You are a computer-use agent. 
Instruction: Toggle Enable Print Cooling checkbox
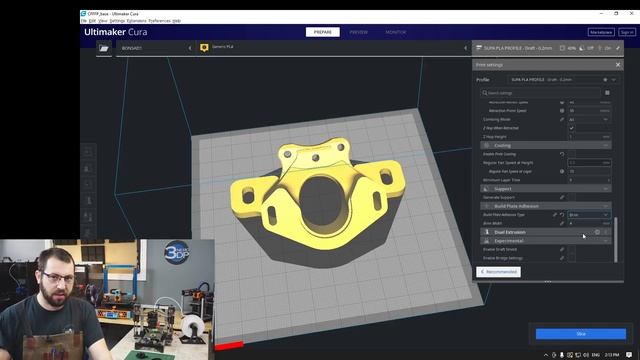pyautogui.click(x=571, y=154)
